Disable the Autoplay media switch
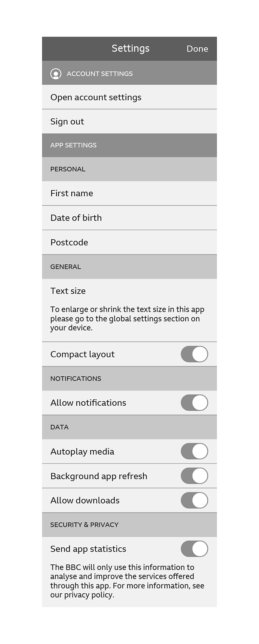Screen dimensions: 259x644 coord(194,451)
